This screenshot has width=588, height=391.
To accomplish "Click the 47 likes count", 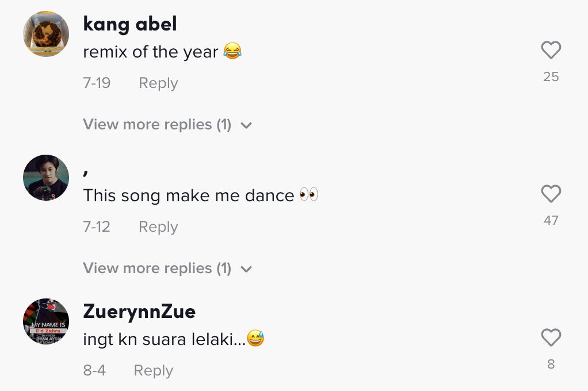I will 551,220.
